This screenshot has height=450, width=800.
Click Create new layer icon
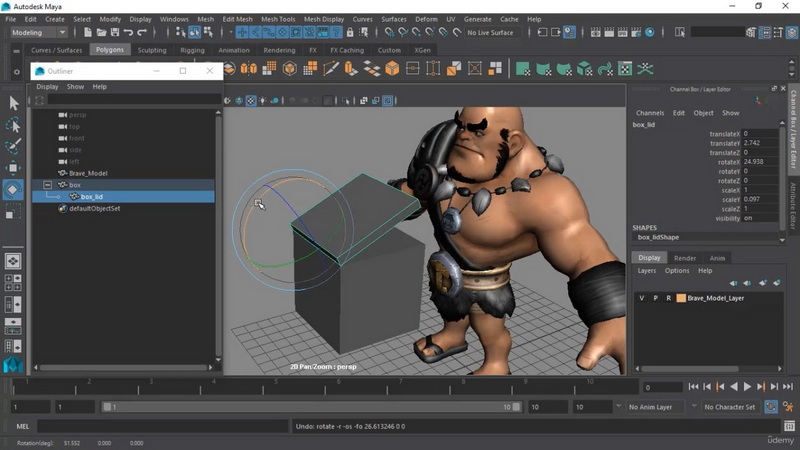763,283
